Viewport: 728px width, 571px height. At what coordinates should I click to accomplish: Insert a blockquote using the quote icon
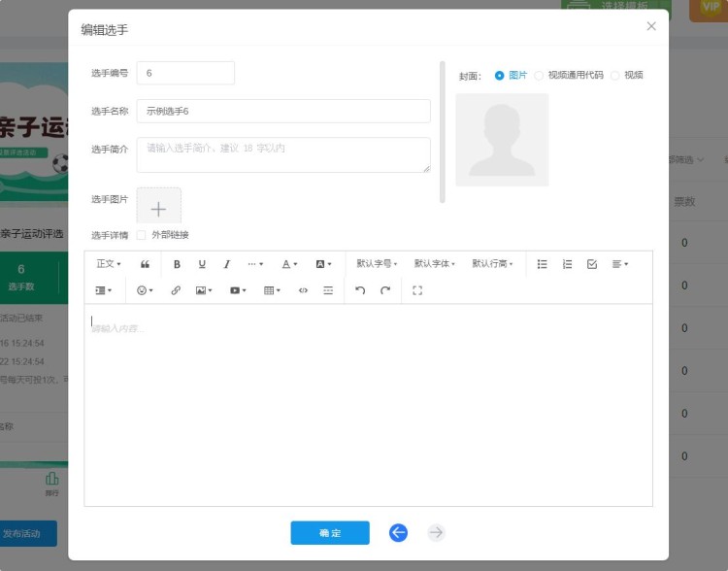click(145, 264)
